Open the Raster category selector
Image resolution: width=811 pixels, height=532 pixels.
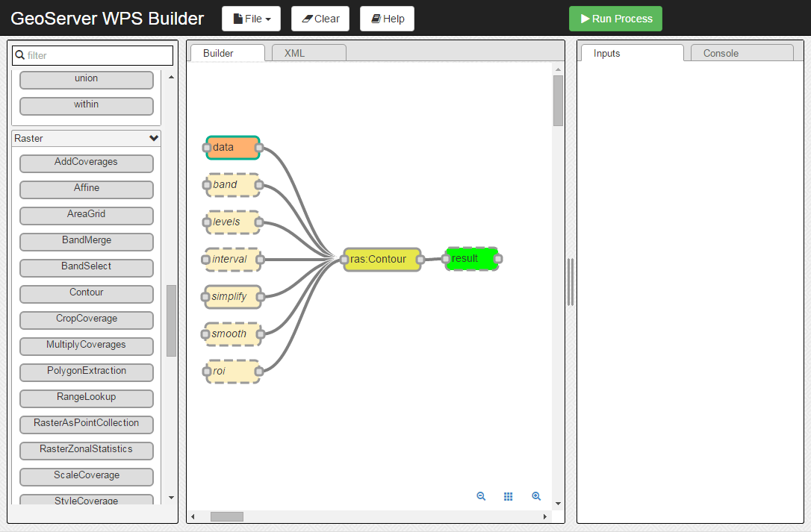coord(86,138)
